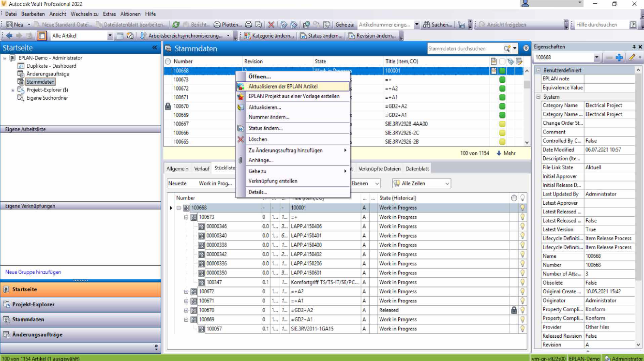Image resolution: width=644 pixels, height=361 pixels.
Task: Click the pencil edit icon in Eigenschaften
Action: [631, 58]
